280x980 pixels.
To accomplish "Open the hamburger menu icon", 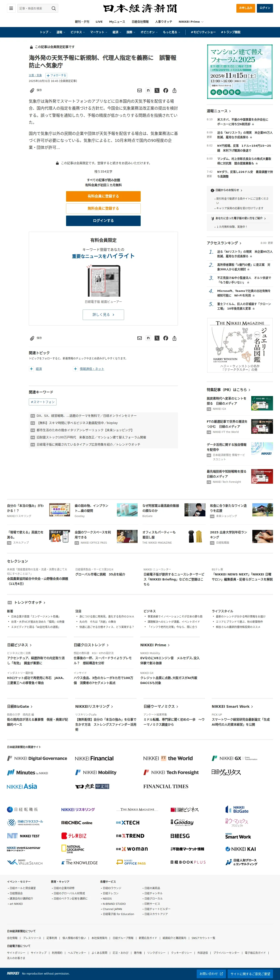I will 11,8.
